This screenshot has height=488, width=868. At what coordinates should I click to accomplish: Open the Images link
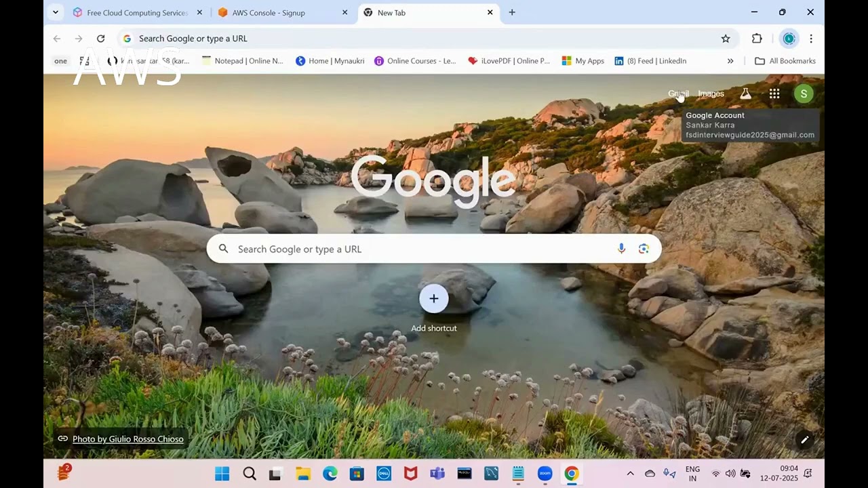pyautogui.click(x=711, y=94)
